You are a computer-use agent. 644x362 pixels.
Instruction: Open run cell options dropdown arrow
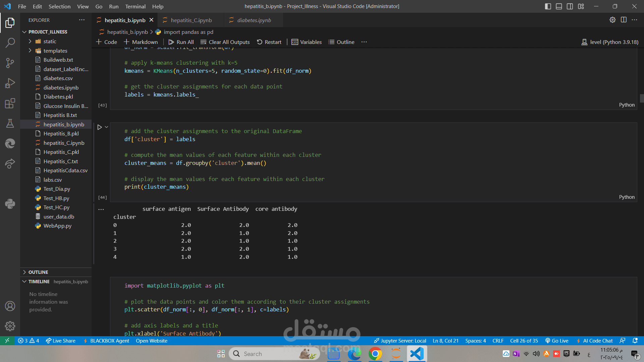[107, 127]
